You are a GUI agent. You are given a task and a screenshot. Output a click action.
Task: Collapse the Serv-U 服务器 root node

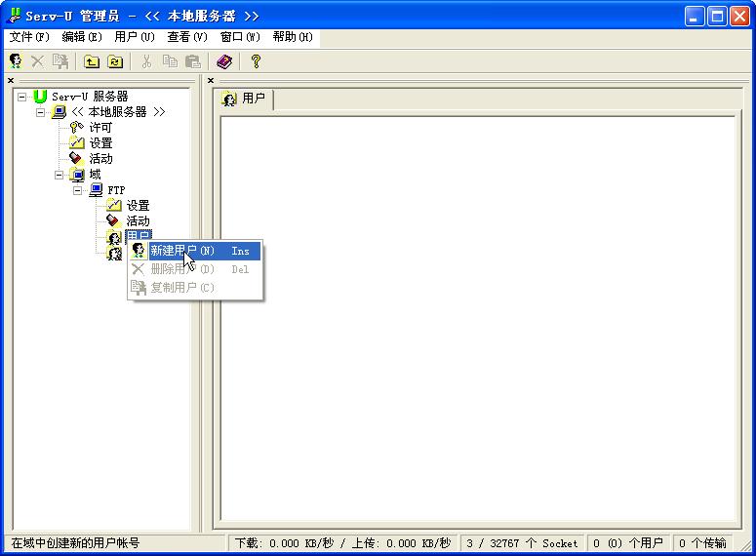(21, 97)
